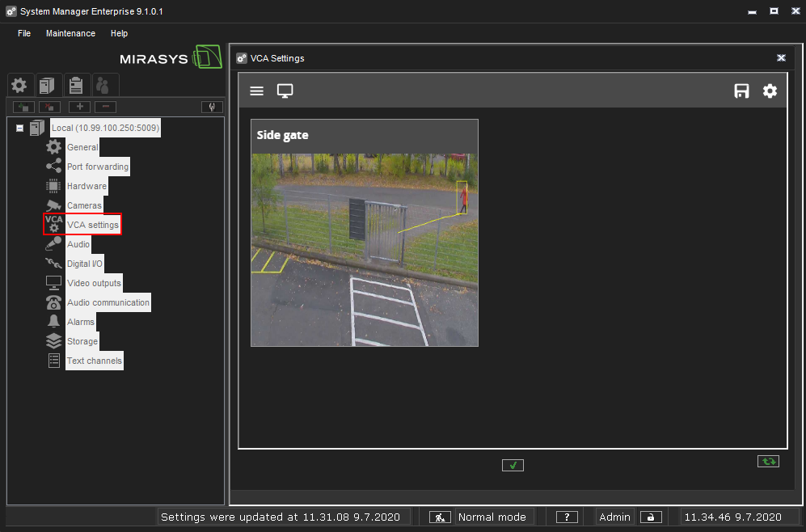Save VCA settings using the disk icon

(x=741, y=91)
